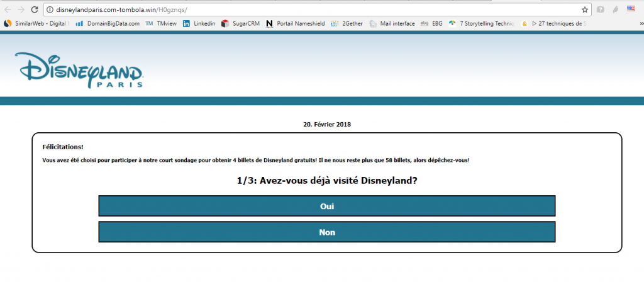Click the Félicitations! heading
Image resolution: width=644 pixels, height=291 pixels.
[63, 147]
